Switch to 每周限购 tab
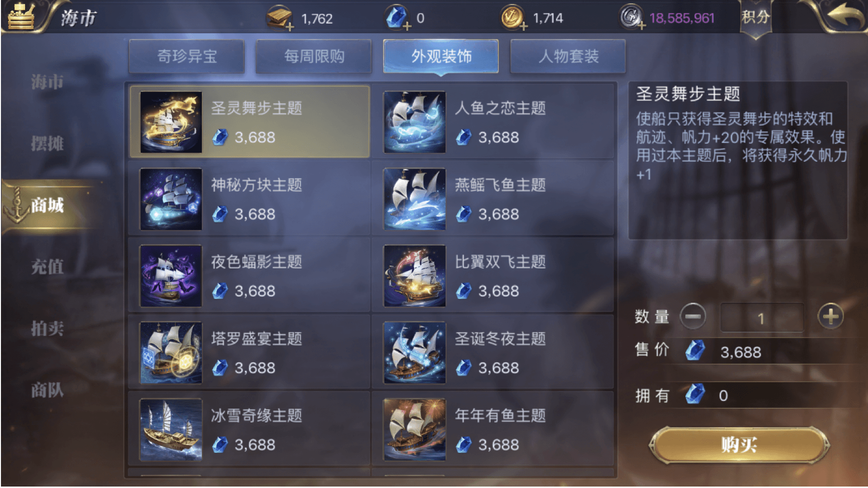868x488 pixels. [314, 56]
